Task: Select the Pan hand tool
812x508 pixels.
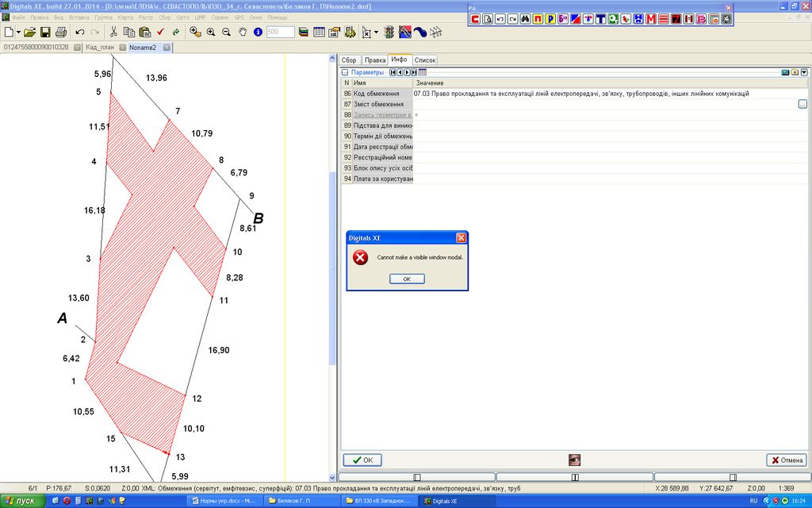Action: 243,32
